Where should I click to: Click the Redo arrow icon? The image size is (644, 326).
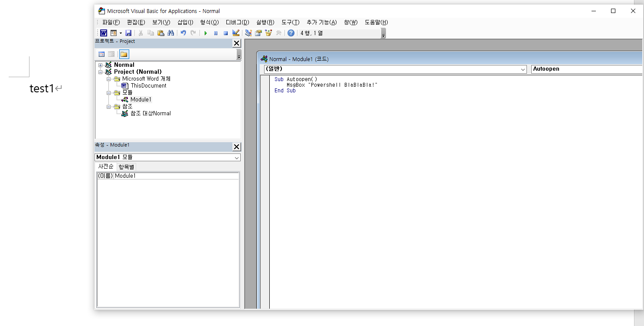193,33
